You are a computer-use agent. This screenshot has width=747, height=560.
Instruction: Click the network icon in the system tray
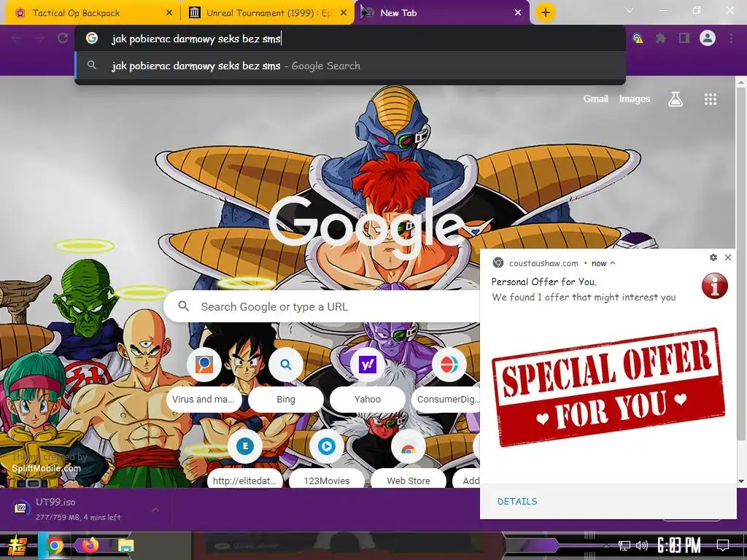[x=624, y=545]
